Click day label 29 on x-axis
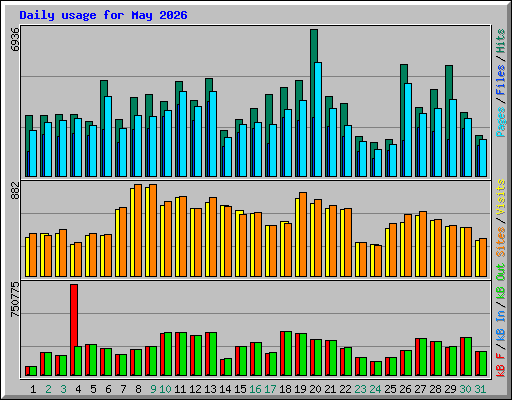Screen dimensions: 512x400 (x=450, y=389)
